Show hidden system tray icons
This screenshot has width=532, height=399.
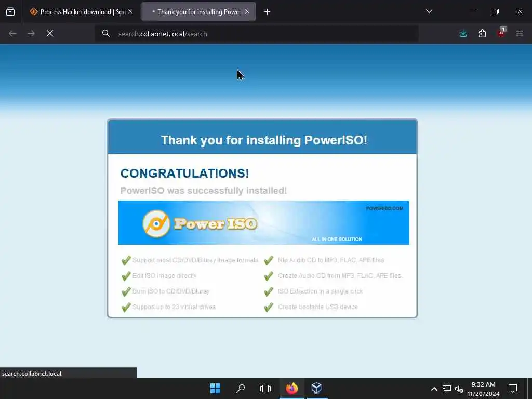pos(434,389)
